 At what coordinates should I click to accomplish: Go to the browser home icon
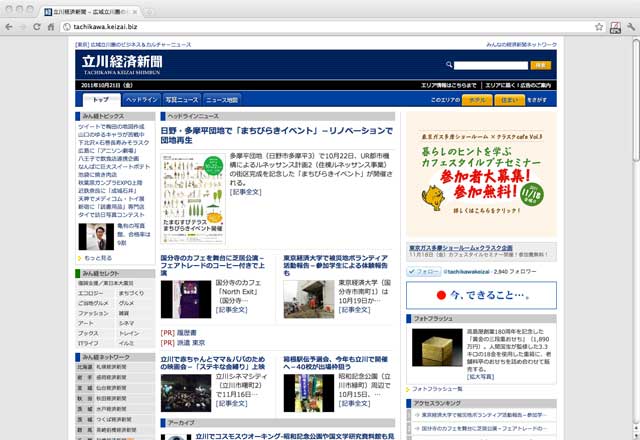tap(51, 27)
